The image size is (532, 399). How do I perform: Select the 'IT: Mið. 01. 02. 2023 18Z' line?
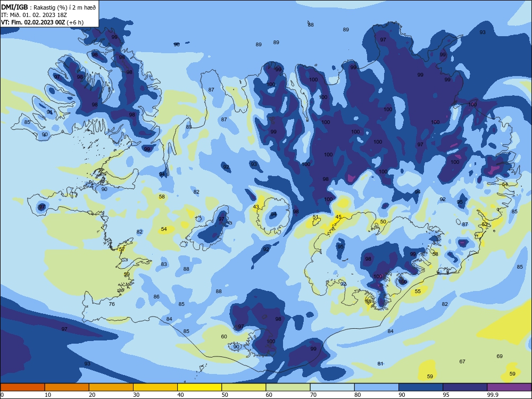click(34, 15)
